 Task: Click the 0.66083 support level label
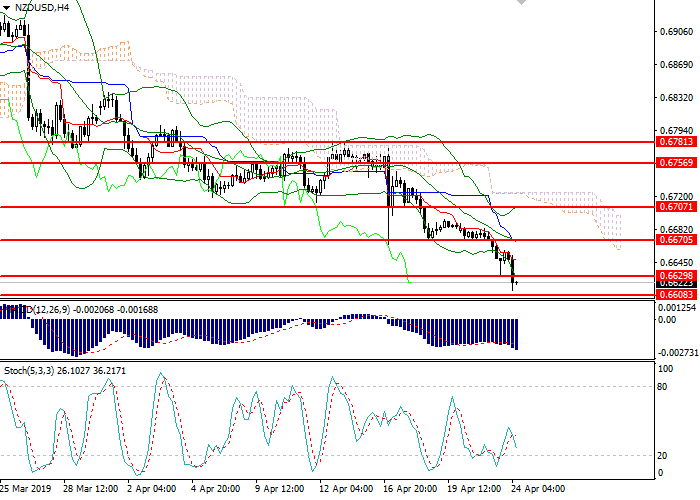point(671,295)
